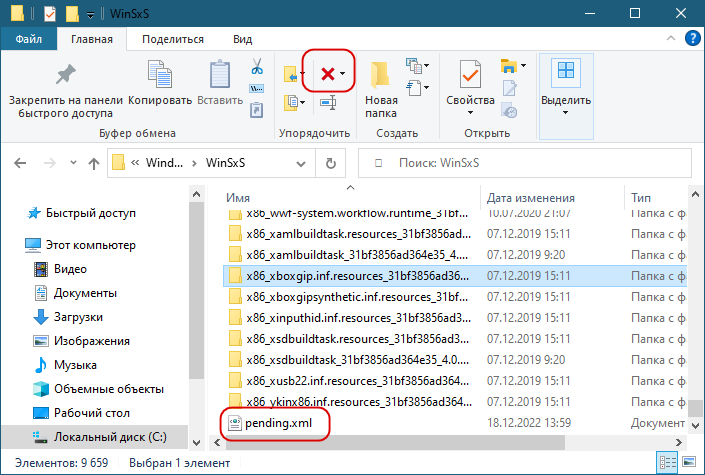Click the Paste clipboard icon
This screenshot has width=705, height=475.
tap(220, 74)
